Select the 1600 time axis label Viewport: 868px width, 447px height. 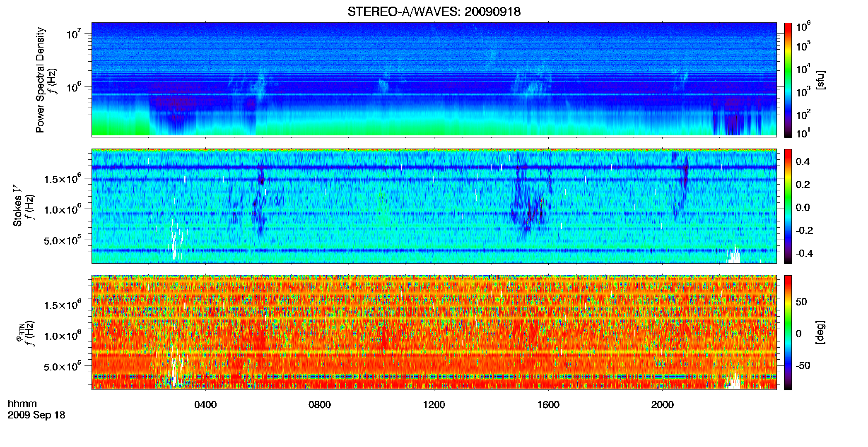pos(548,405)
